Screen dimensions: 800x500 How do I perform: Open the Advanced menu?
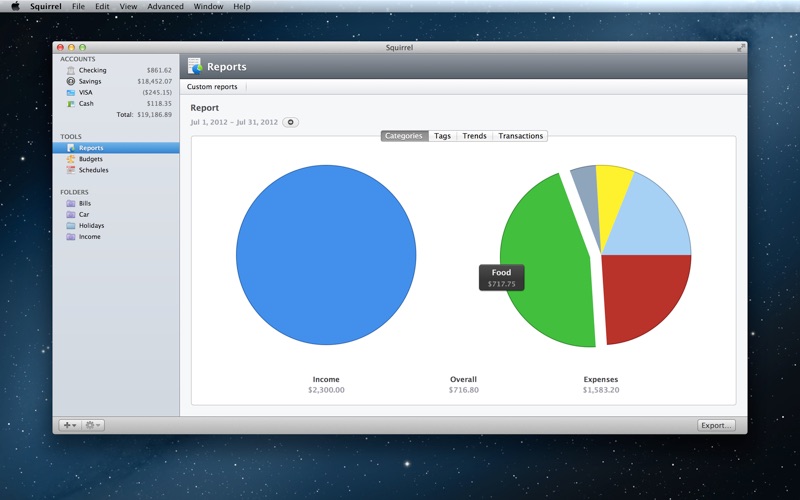pyautogui.click(x=165, y=6)
